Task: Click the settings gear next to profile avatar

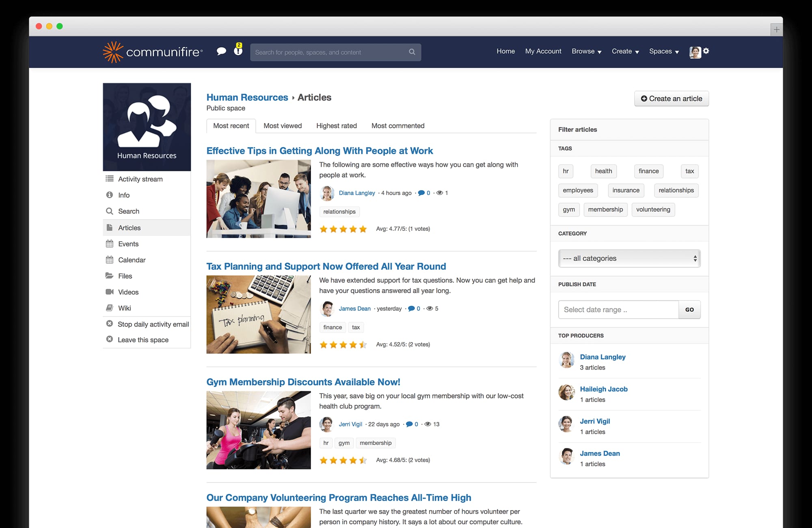Action: click(x=706, y=51)
